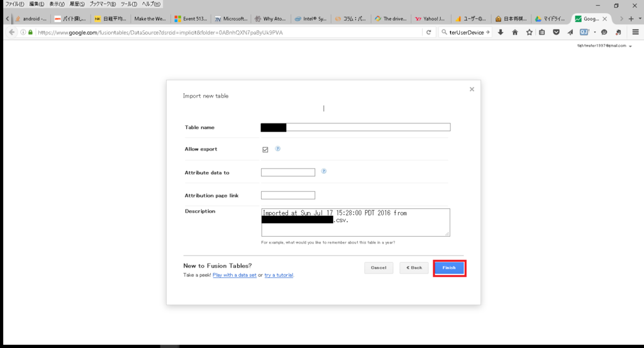Go back with the Back button
Viewport: 644px width, 348px height.
pyautogui.click(x=414, y=268)
